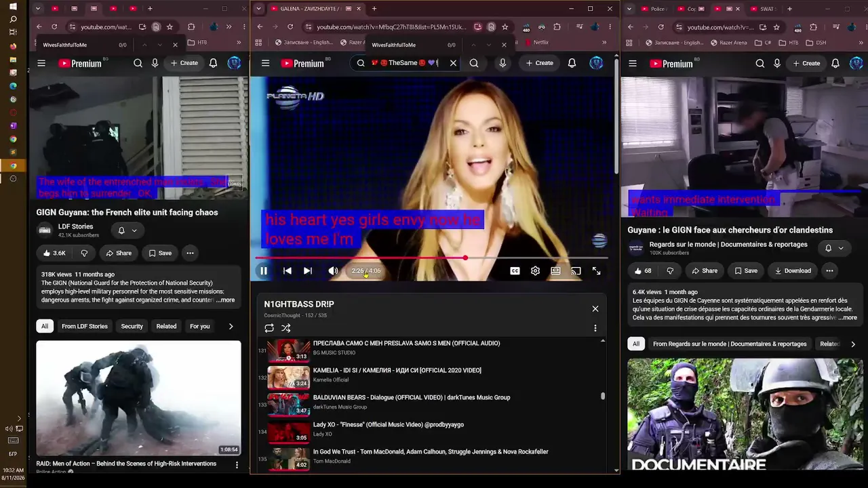868x488 pixels.
Task: Open the search icon in the left YouTube window
Action: tap(138, 63)
